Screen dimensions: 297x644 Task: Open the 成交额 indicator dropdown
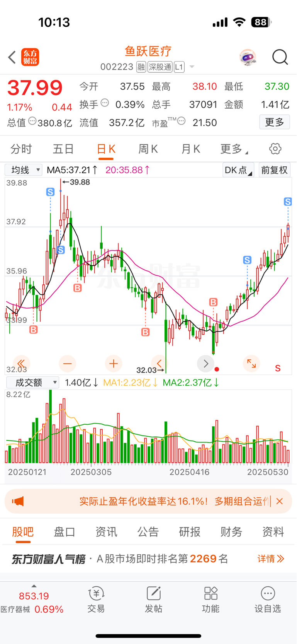[33, 383]
